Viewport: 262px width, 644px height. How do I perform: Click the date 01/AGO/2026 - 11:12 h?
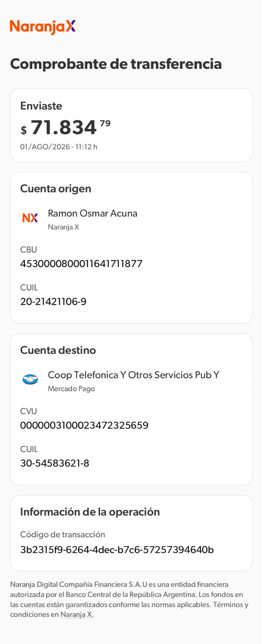[x=59, y=147]
